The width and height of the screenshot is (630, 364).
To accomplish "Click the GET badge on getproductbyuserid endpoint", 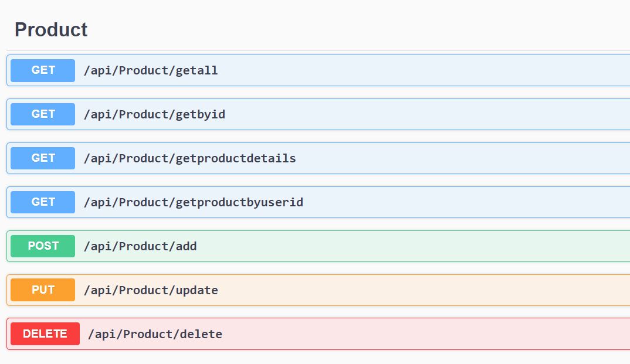I will pos(42,202).
